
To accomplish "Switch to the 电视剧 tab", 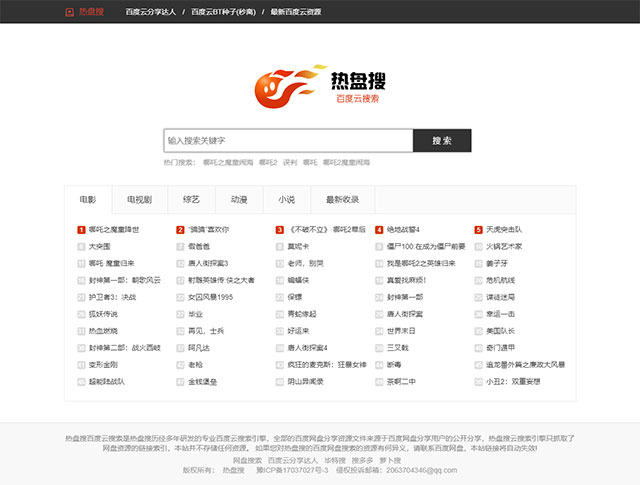I will [x=139, y=200].
